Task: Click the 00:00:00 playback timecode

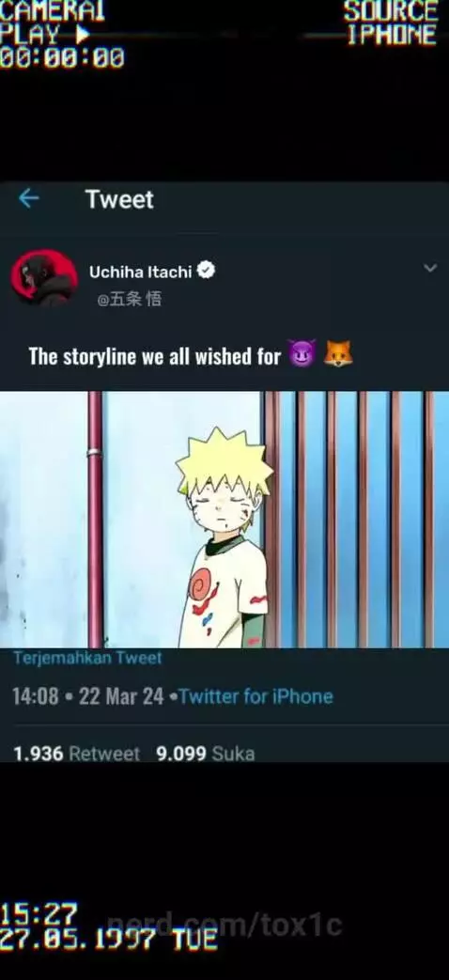Action: (x=62, y=58)
